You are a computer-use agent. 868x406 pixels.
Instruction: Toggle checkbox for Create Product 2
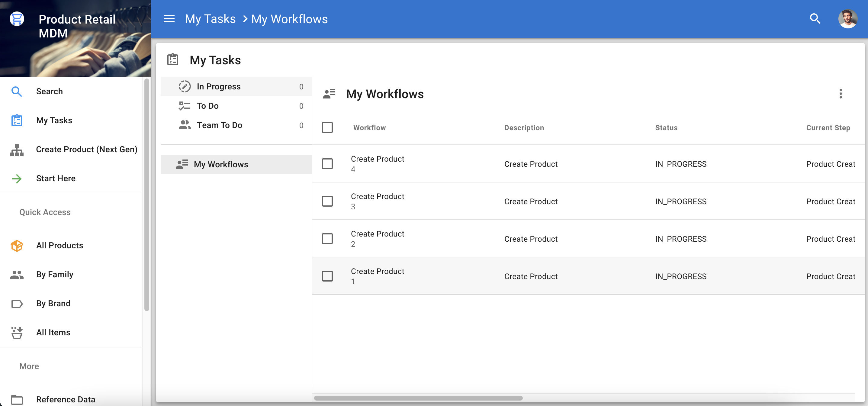tap(327, 239)
